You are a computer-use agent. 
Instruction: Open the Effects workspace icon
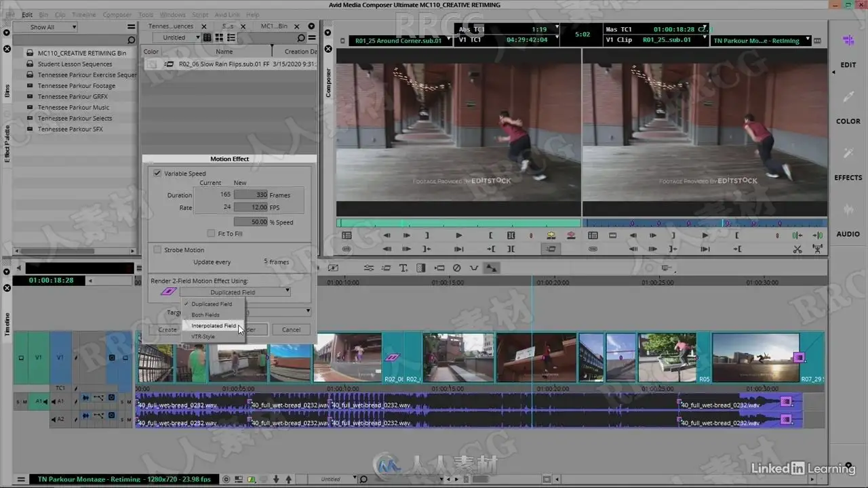point(848,154)
